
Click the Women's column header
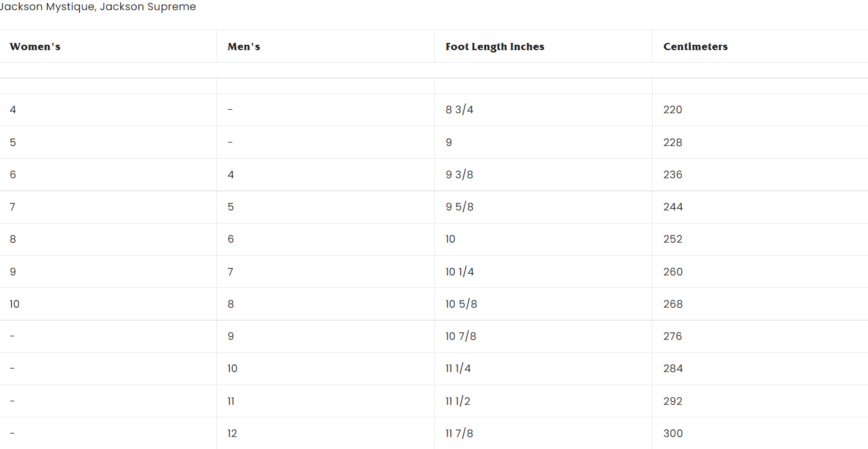(35, 47)
